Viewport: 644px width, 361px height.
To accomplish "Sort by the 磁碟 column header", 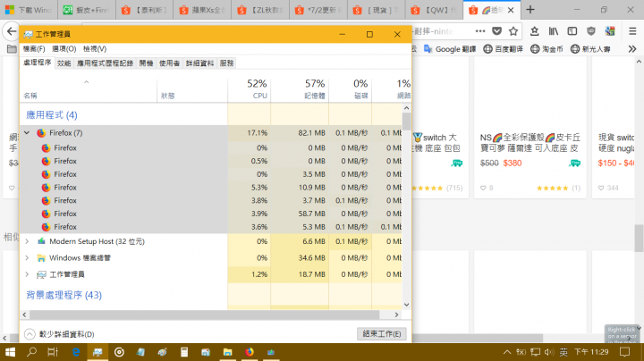I will [351, 89].
